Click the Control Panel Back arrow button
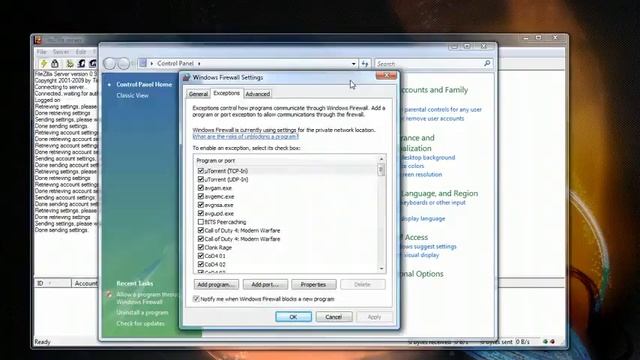 coord(109,63)
